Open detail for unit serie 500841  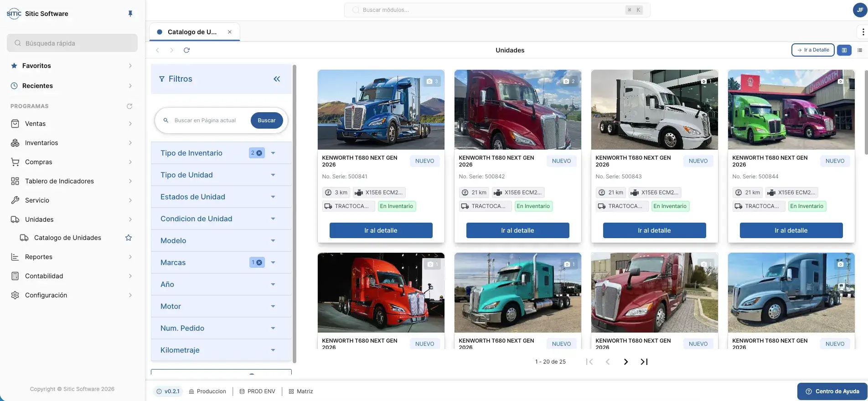coord(381,230)
